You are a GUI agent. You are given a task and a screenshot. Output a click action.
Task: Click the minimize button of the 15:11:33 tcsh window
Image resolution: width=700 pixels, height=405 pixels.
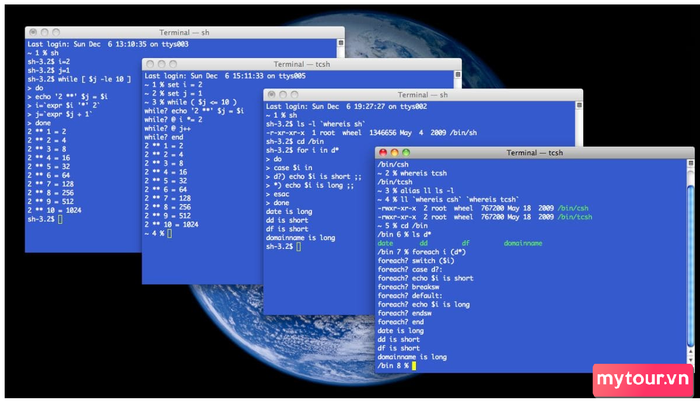pos(162,64)
